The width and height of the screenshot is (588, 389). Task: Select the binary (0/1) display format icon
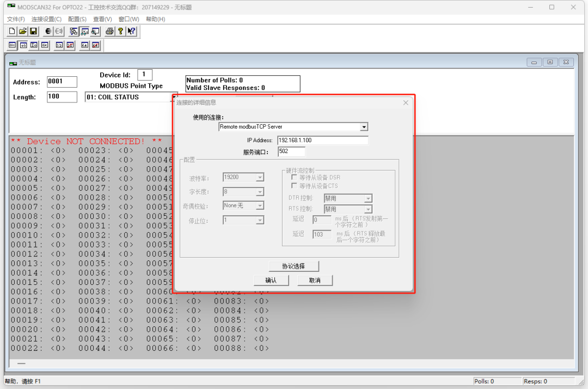pyautogui.click(x=12, y=45)
